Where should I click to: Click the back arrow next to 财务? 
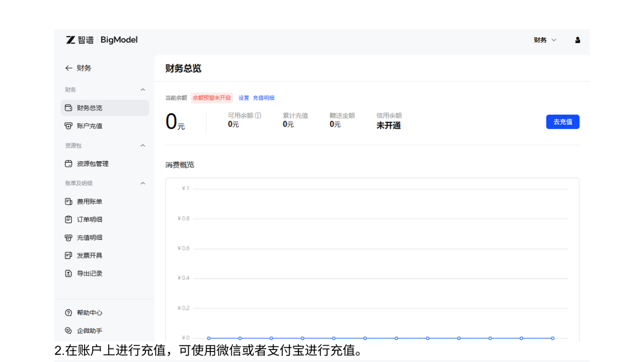pos(69,68)
